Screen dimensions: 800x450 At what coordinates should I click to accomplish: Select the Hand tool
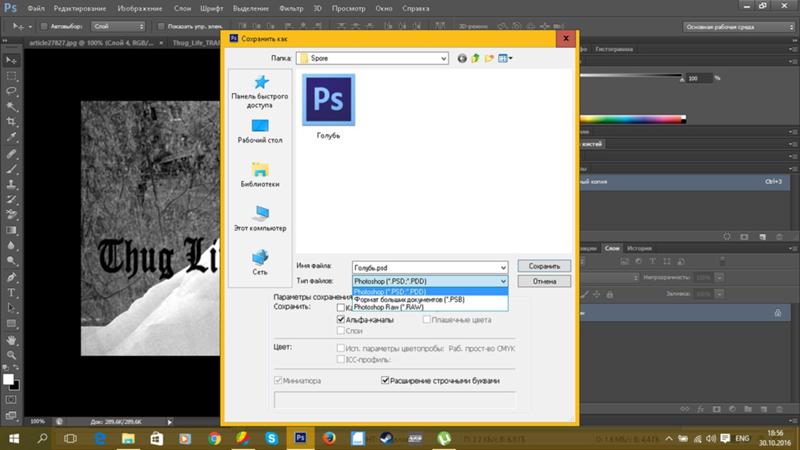11,340
